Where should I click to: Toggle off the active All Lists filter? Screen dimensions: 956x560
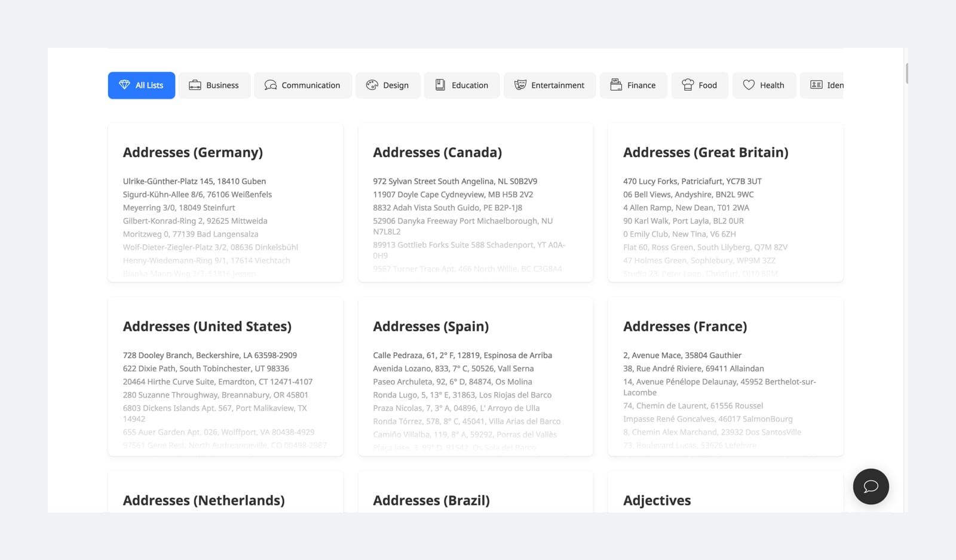pos(141,85)
